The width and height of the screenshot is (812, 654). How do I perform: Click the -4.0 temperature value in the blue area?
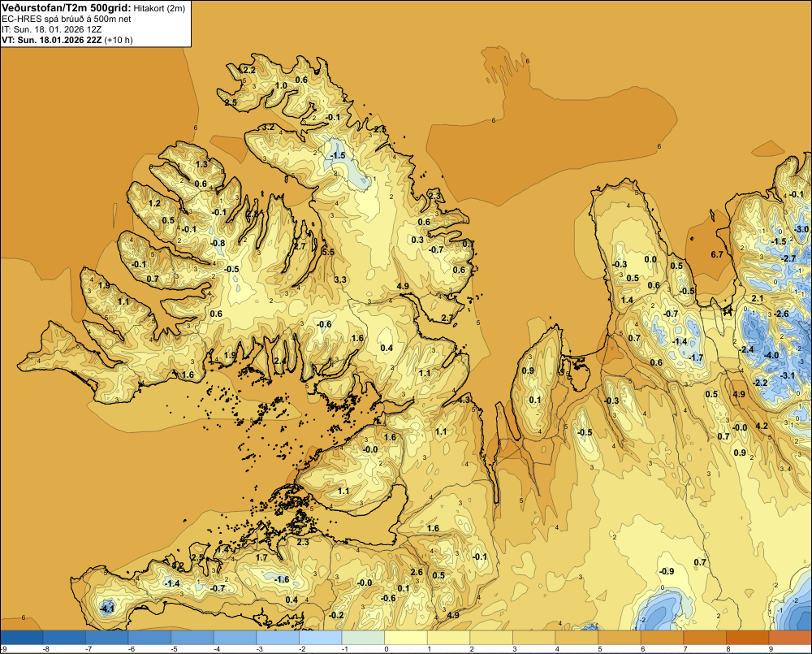tap(771, 355)
